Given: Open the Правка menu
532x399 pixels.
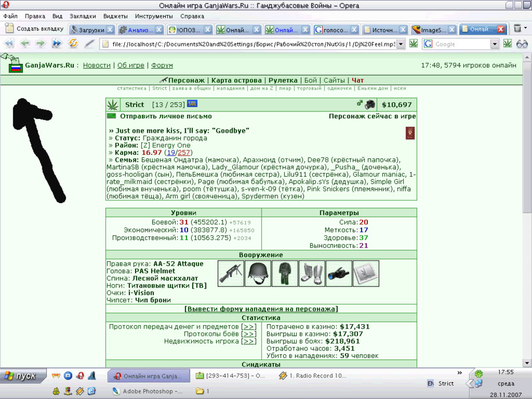Looking at the screenshot, I should point(35,16).
